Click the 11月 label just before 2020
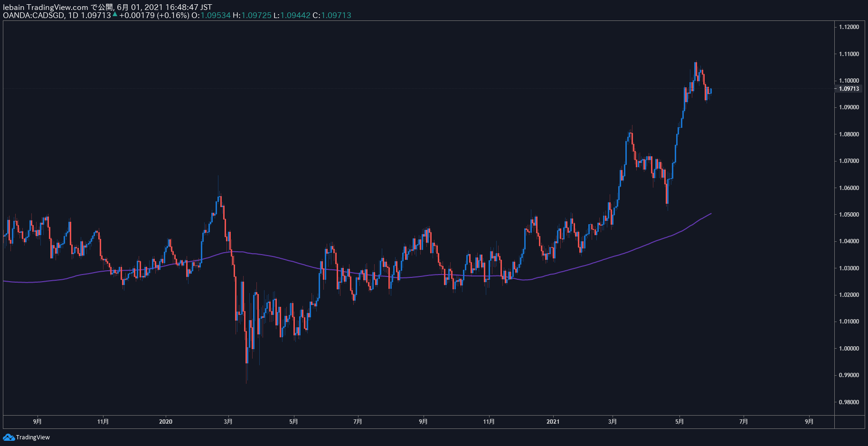Viewport: 868px width, 446px height. [x=103, y=422]
